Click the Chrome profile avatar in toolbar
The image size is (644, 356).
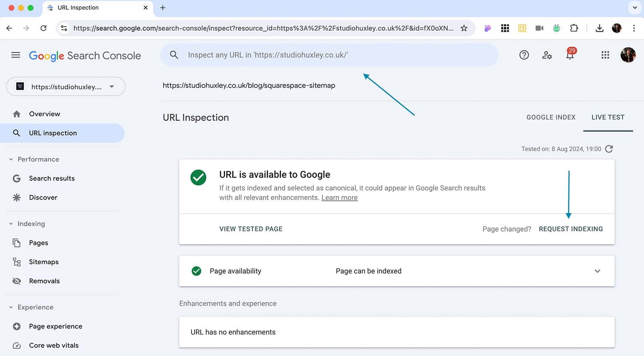tap(617, 28)
